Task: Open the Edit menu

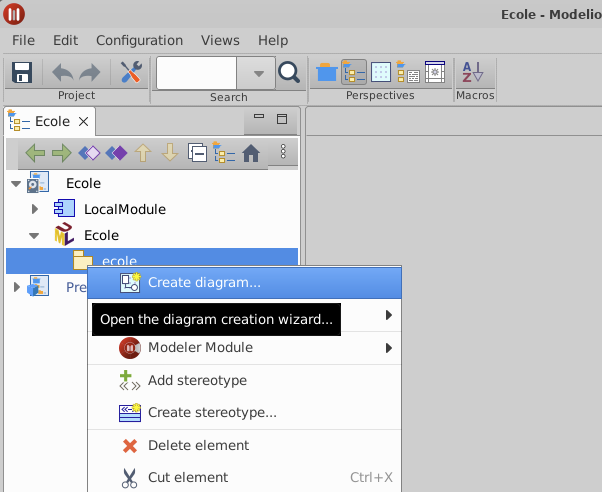Action: 66,40
